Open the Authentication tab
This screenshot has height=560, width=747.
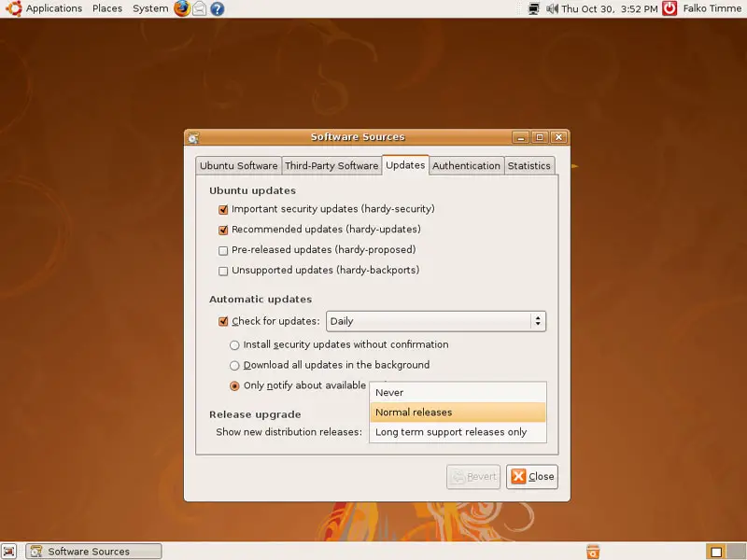(466, 166)
